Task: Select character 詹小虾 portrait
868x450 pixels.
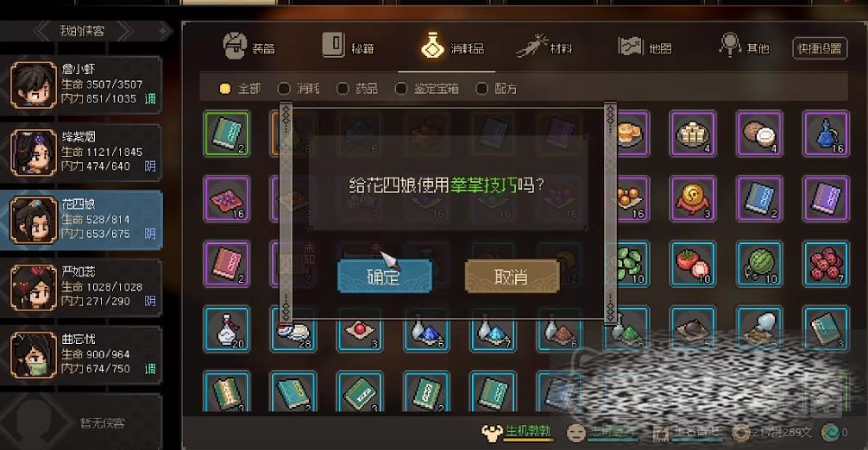Action: point(33,84)
